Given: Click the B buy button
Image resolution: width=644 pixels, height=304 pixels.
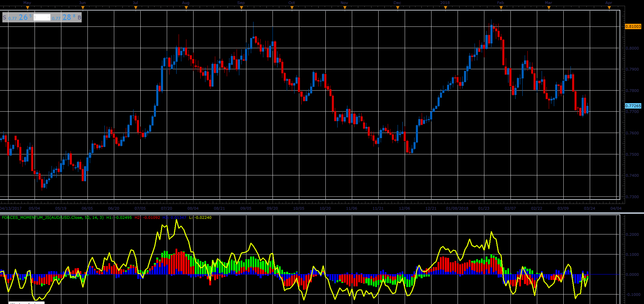Looking at the screenshot, I should click(x=80, y=17).
